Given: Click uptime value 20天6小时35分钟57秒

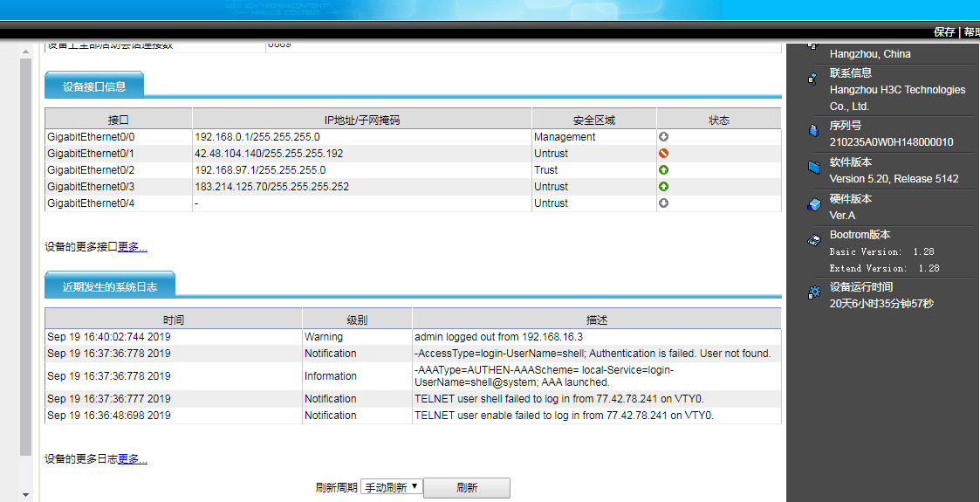Looking at the screenshot, I should pos(882,304).
